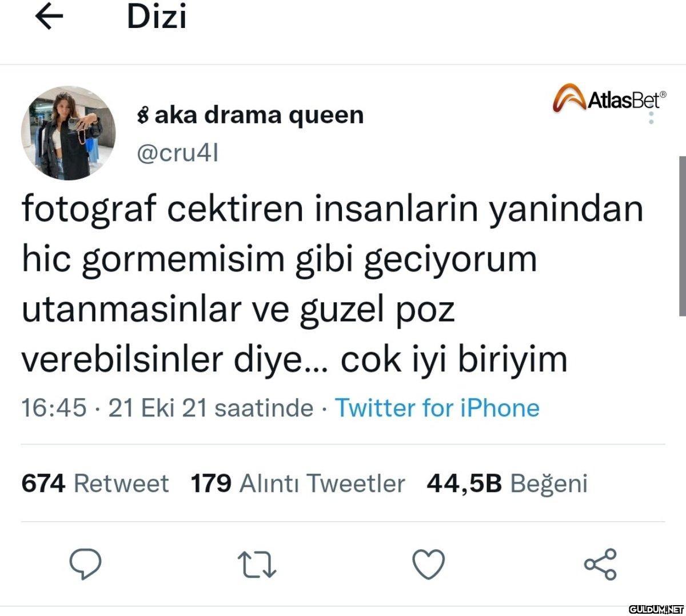Select the tweet timestamp 16:45
The width and height of the screenshot is (686, 616).
[54, 408]
